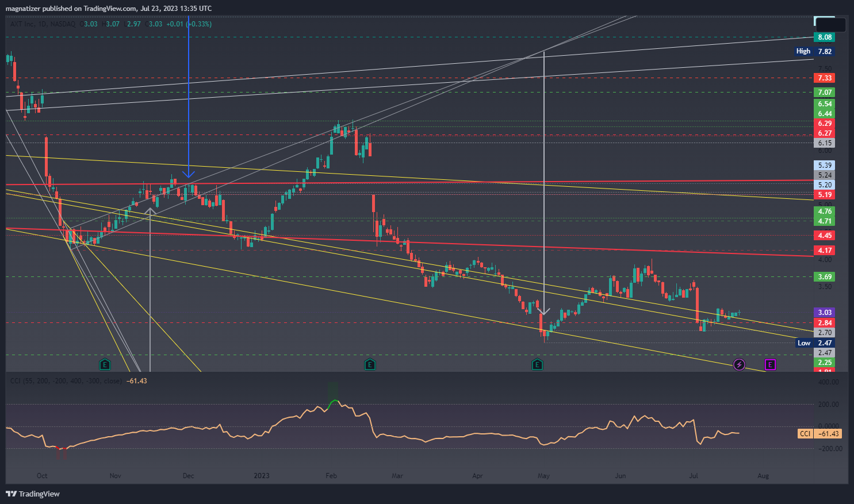Viewport: 854px width, 504px height.
Task: Click the TradingView logo at bottom left
Action: click(33, 494)
